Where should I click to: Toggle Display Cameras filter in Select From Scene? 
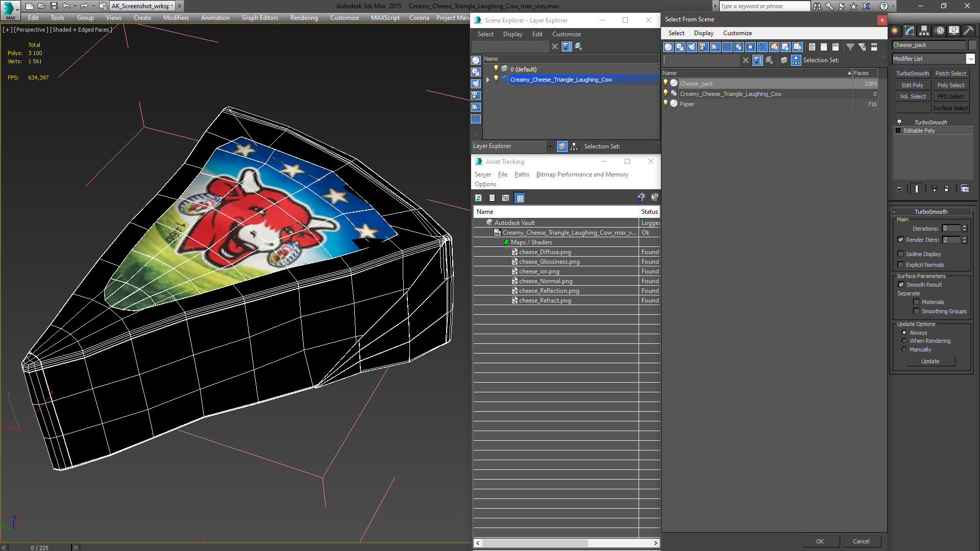tap(703, 47)
